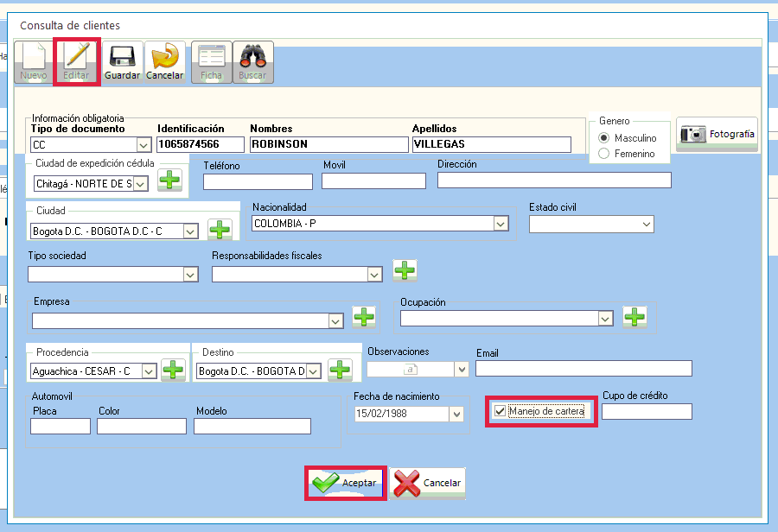
Task: Add new city with plus next to Ciudad
Action: click(x=220, y=231)
